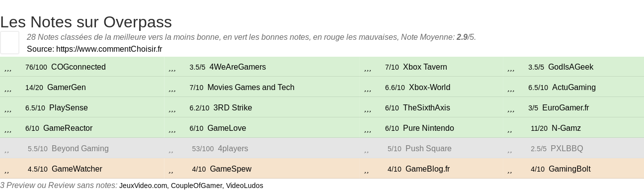This screenshot has height=191, width=644.
Task: Open the Push Square review
Action: pyautogui.click(x=428, y=149)
